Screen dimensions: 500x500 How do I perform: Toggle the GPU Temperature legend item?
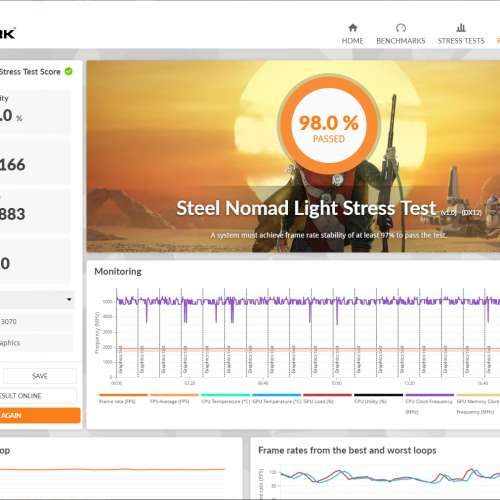pyautogui.click(x=277, y=399)
